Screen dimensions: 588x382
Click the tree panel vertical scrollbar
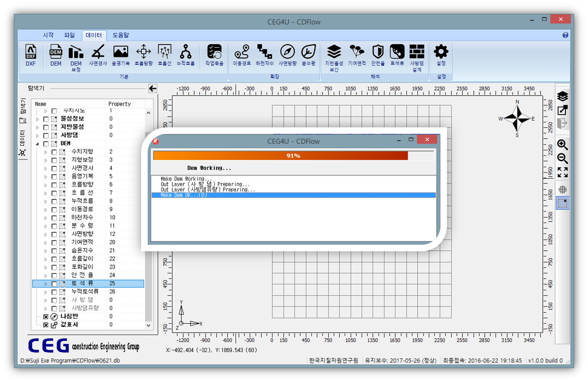pos(149,218)
